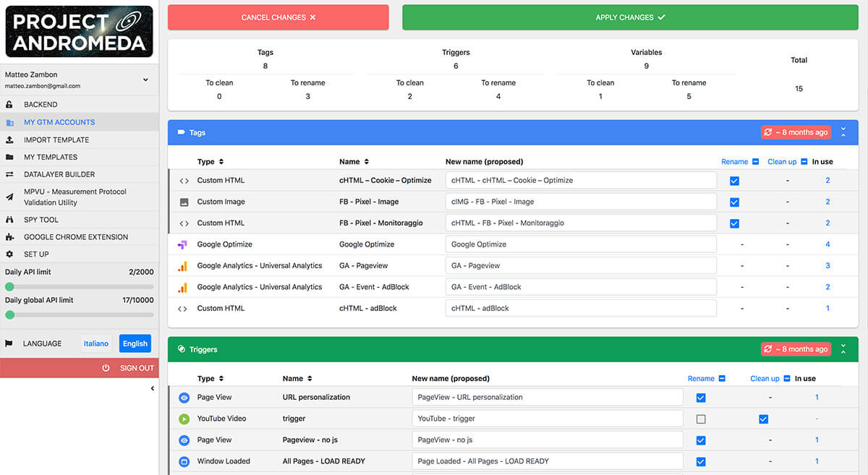
Task: Select the English language button
Action: click(x=135, y=343)
